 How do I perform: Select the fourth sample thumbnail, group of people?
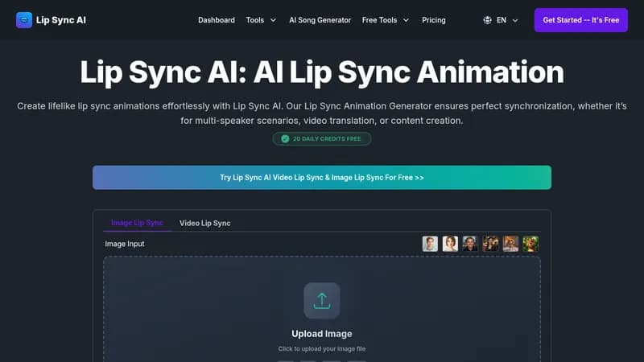click(x=490, y=244)
